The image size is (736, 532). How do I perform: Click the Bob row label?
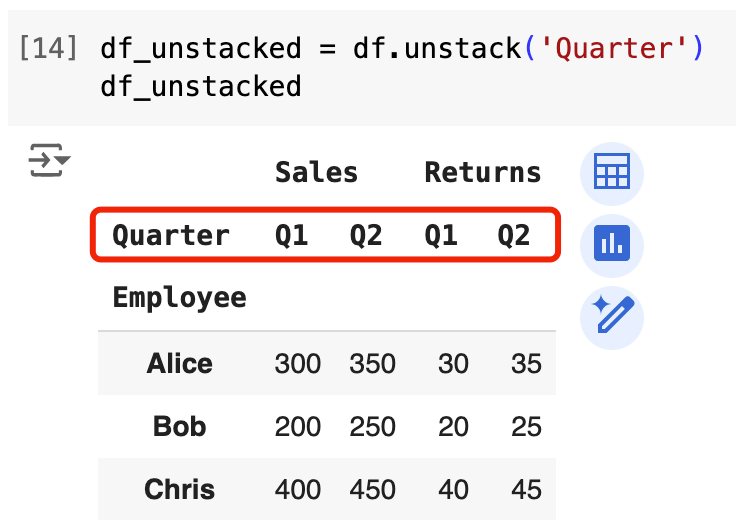point(179,427)
